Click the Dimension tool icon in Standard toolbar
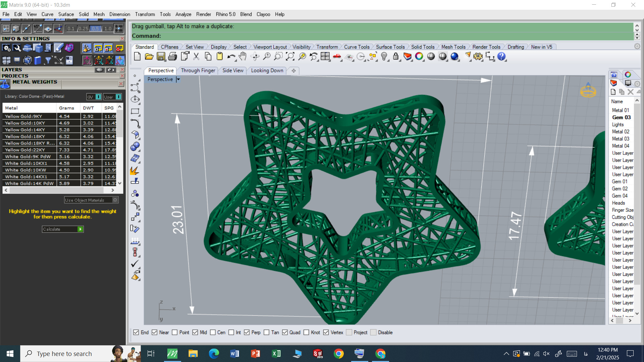The image size is (644, 362). tap(490, 57)
